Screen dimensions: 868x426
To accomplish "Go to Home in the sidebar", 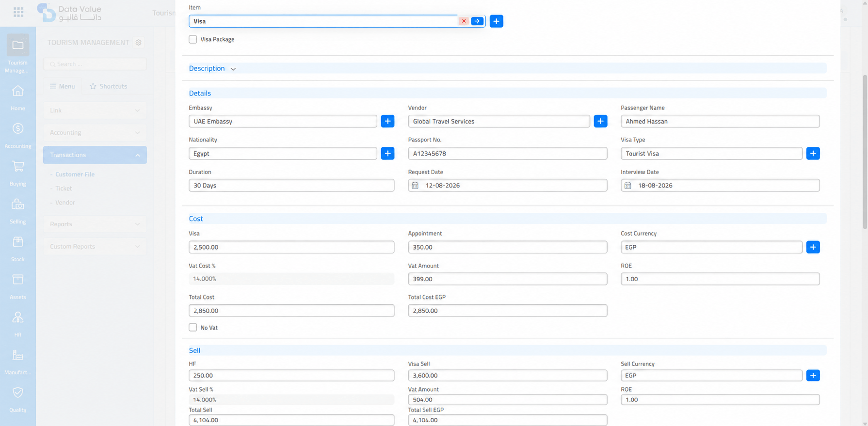I will click(18, 98).
